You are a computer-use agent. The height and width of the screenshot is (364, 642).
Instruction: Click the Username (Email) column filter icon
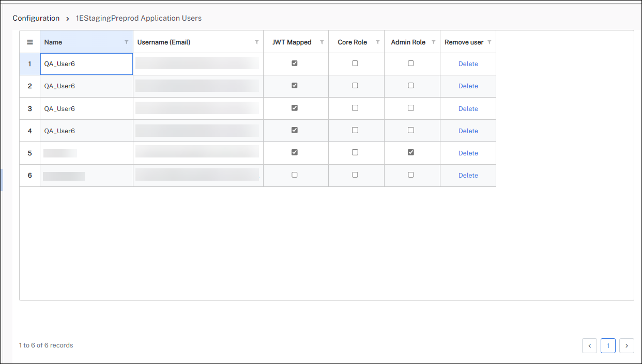click(x=257, y=42)
